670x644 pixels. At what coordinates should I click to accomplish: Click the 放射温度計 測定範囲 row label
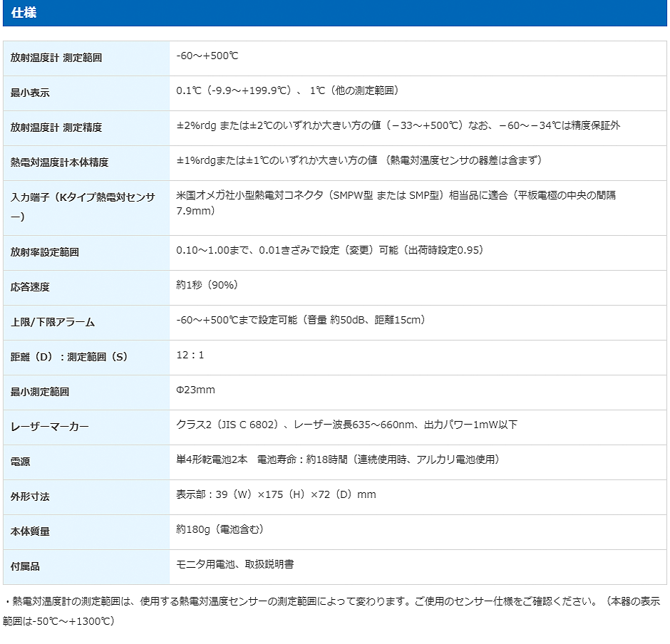point(56,58)
